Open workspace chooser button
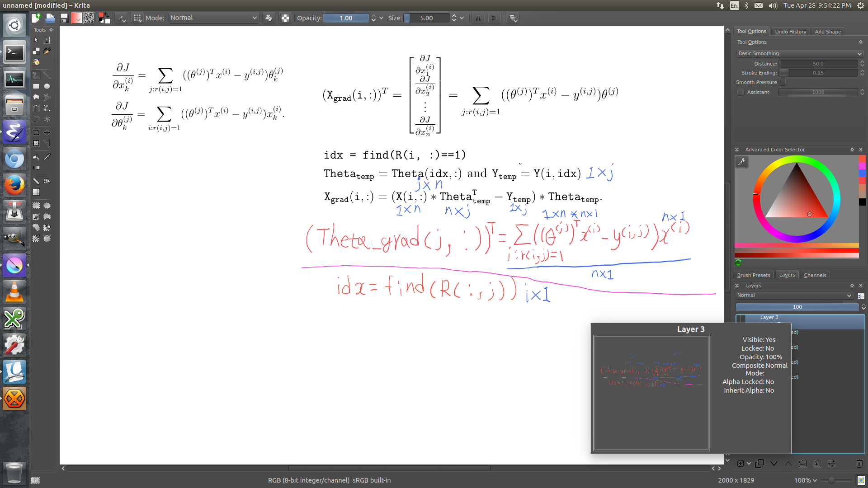Viewport: 868px width, 488px height. point(513,18)
